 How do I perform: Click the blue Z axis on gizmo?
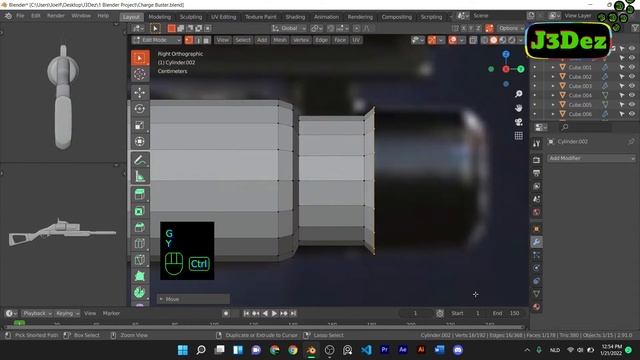(x=506, y=54)
